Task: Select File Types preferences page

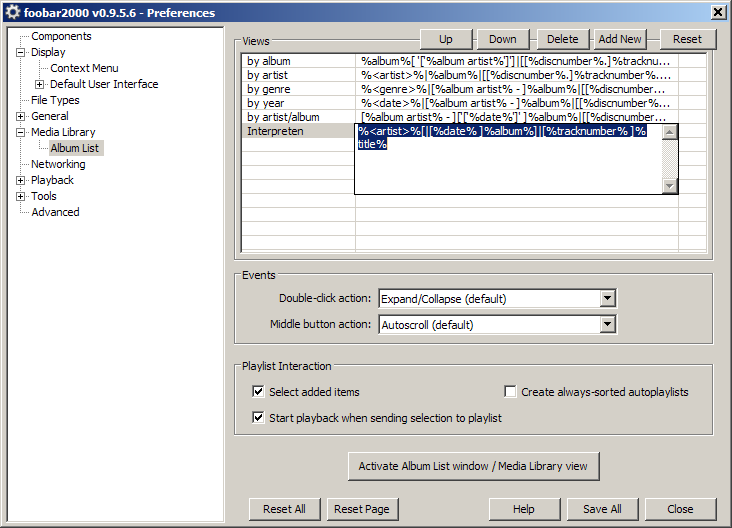Action: tap(55, 100)
